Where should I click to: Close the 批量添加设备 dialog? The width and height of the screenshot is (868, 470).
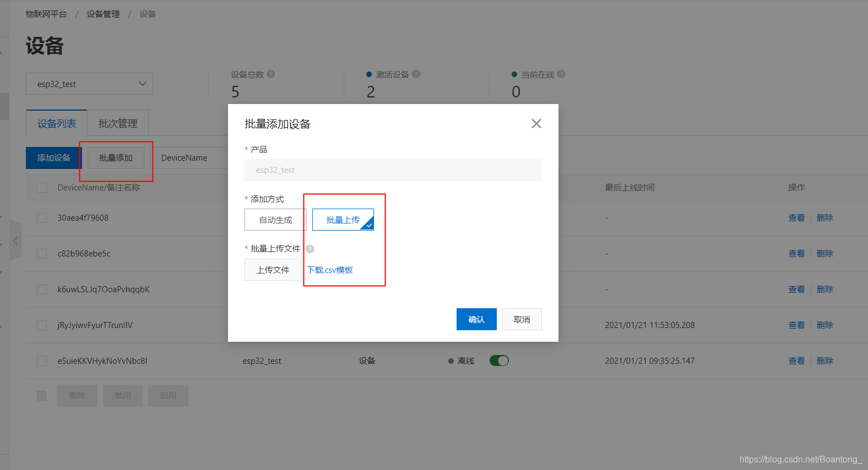pyautogui.click(x=536, y=124)
